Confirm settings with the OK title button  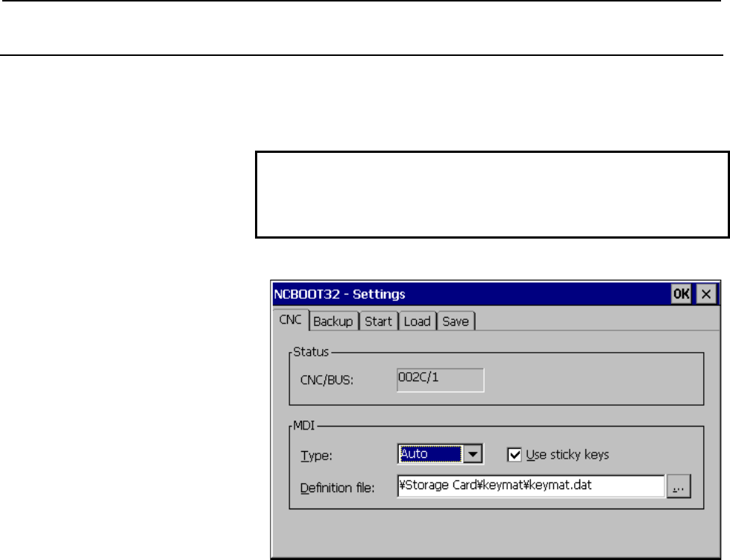[681, 294]
